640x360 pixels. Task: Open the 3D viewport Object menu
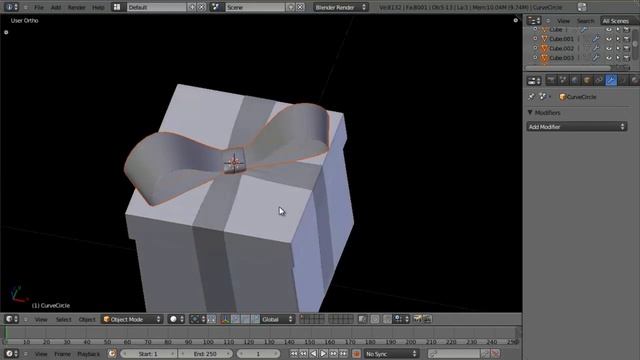click(87, 320)
